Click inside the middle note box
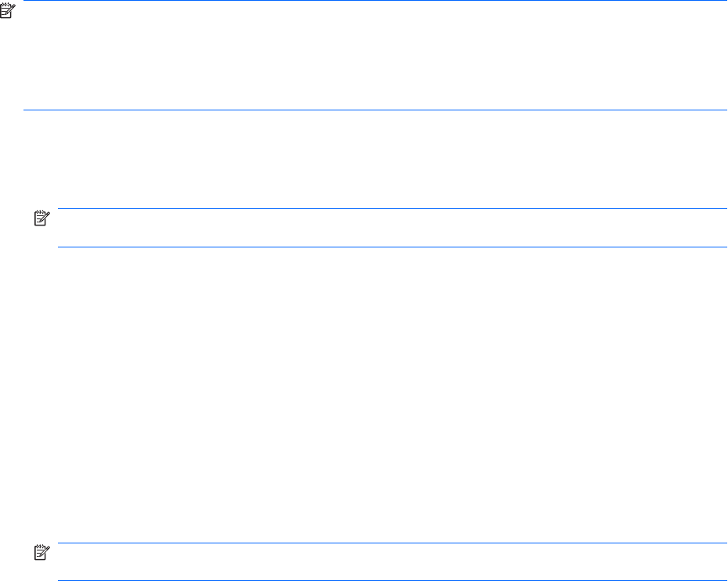The height and width of the screenshot is (581, 728). [x=391, y=228]
